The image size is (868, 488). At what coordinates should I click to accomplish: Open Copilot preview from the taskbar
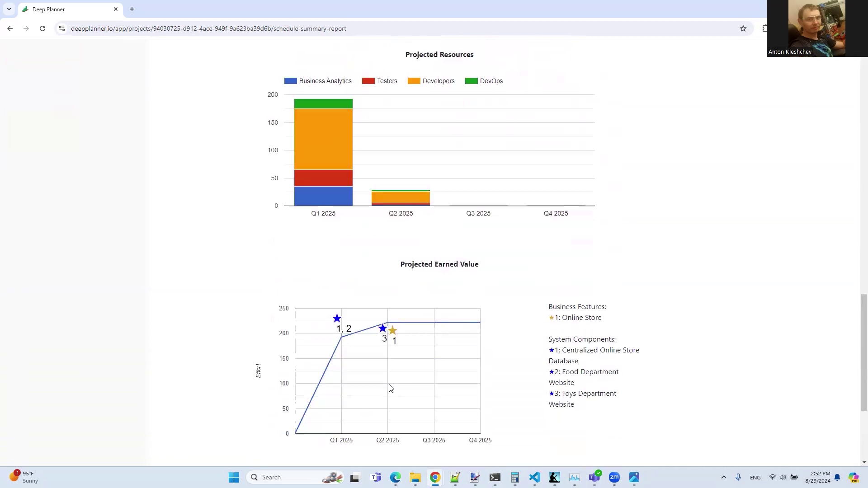point(853,477)
